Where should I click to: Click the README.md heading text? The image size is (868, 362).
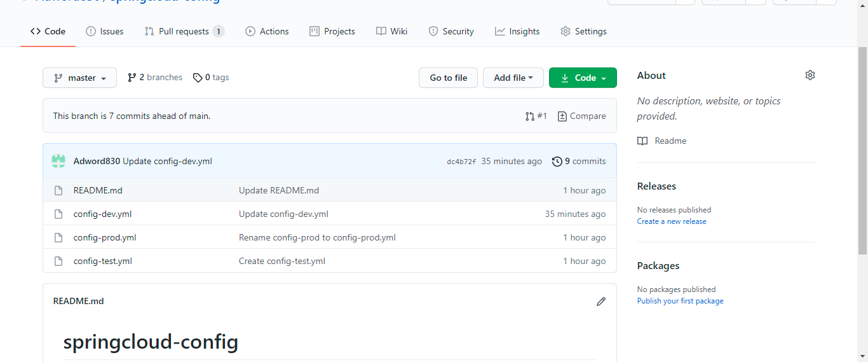click(x=78, y=301)
